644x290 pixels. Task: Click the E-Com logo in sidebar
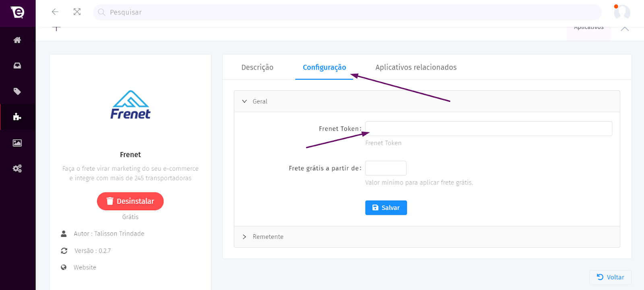17,12
